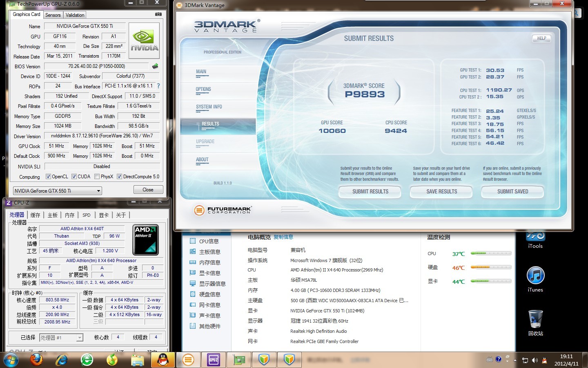Open Firefox from the taskbar
This screenshot has height=368, width=588.
point(36,360)
